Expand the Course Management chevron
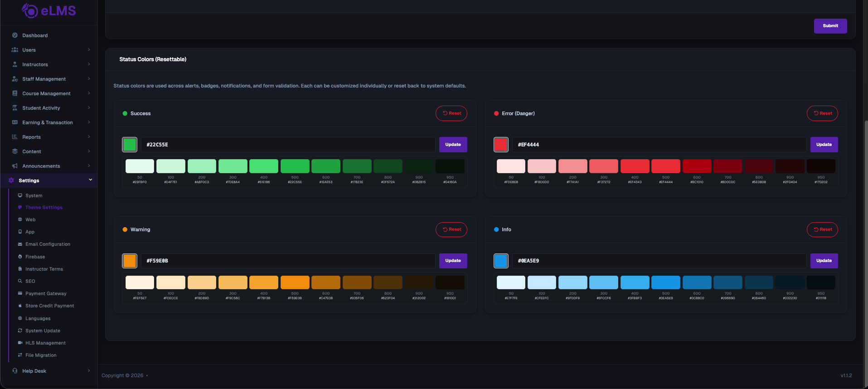 pyautogui.click(x=89, y=93)
